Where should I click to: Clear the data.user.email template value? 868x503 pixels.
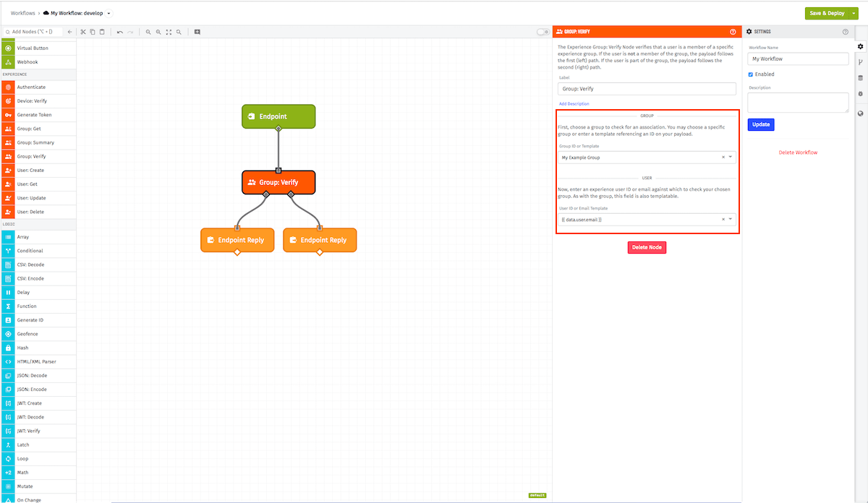click(x=723, y=219)
